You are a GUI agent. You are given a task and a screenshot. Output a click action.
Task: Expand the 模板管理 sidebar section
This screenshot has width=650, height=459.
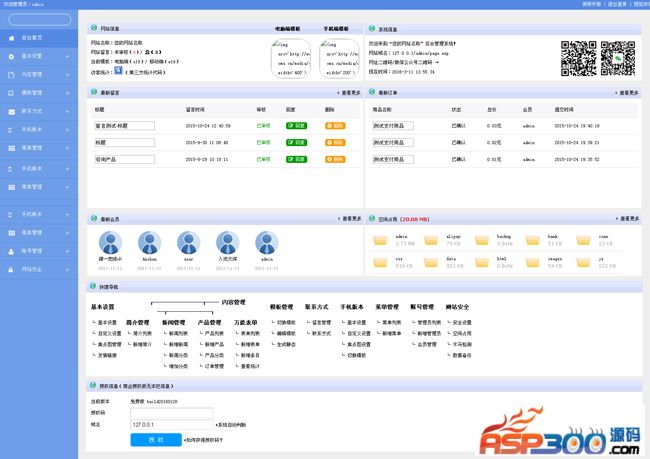coord(67,92)
